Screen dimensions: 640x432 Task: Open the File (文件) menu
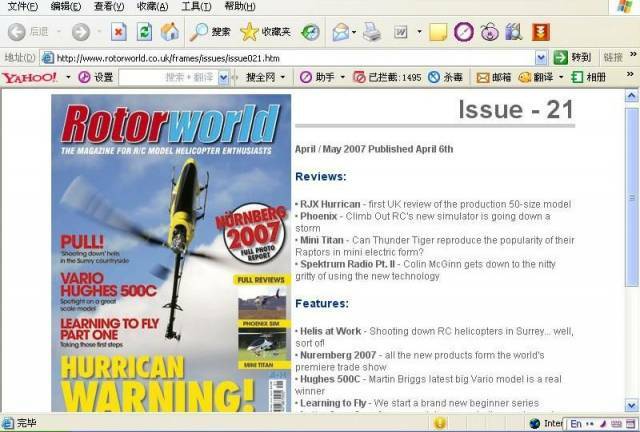click(23, 6)
